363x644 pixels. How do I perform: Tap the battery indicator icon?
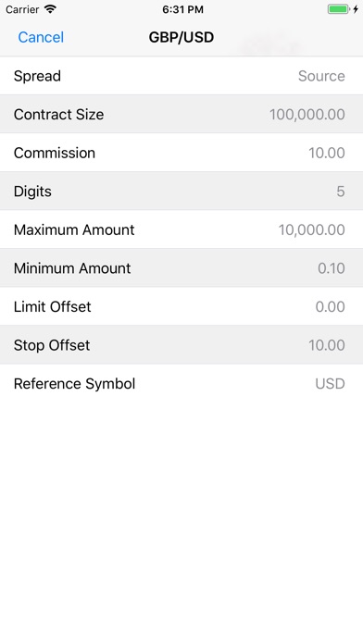[x=338, y=9]
